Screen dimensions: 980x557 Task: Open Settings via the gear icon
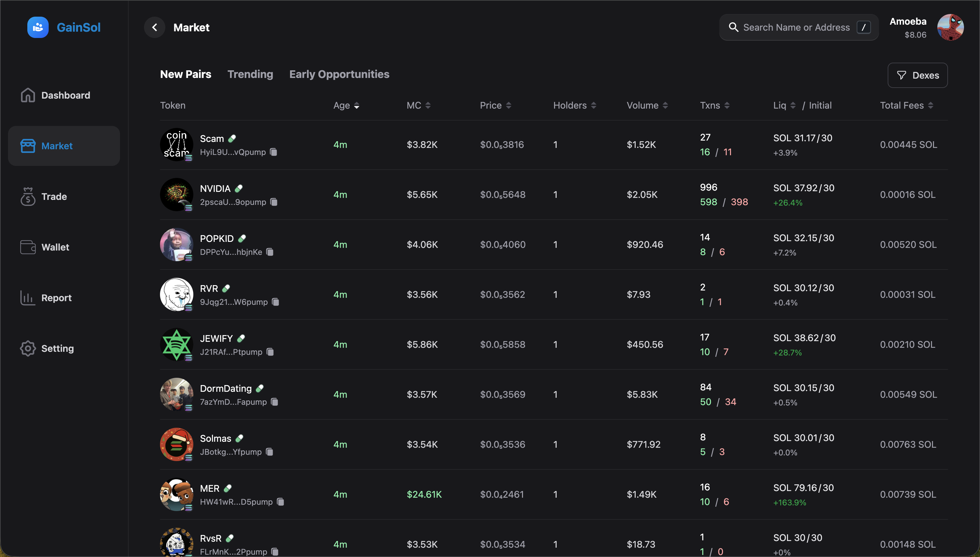coord(27,348)
